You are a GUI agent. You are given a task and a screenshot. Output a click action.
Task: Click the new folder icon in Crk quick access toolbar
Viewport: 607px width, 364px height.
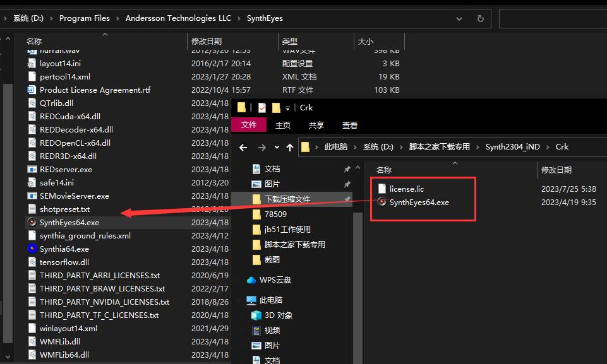(276, 107)
